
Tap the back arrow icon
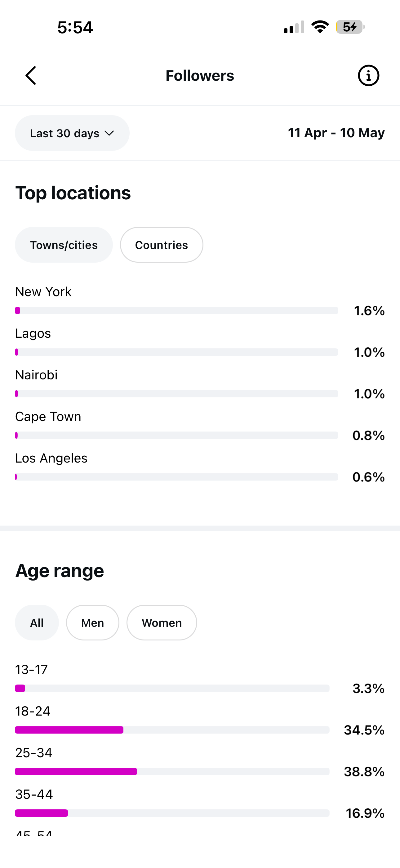point(31,75)
